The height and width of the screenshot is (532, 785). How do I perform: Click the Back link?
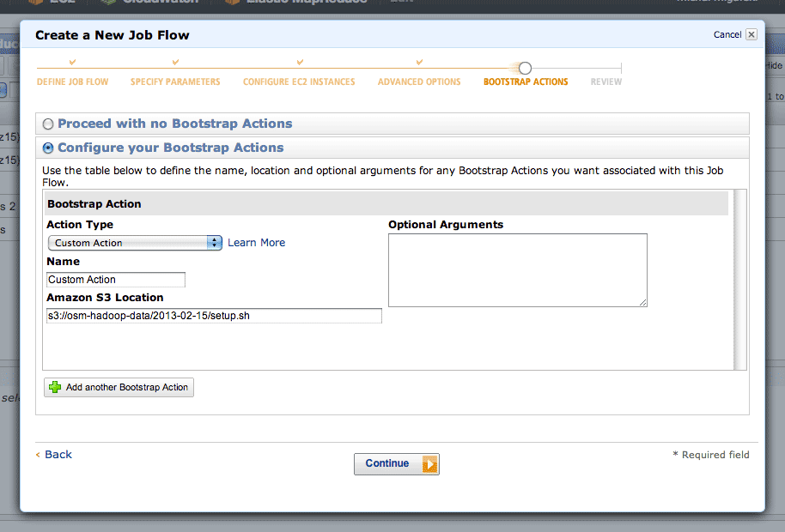58,455
